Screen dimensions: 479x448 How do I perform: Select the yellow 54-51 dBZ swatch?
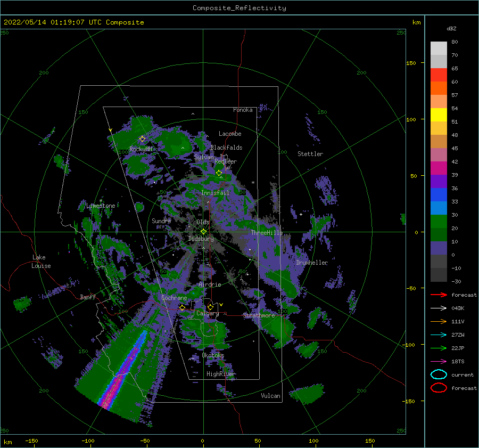tap(439, 115)
